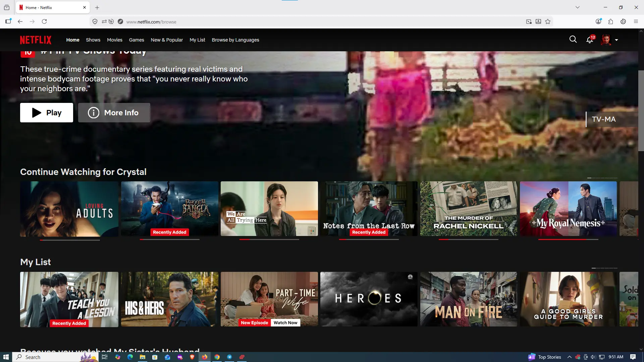Open Man on Fire in My List
Image resolution: width=644 pixels, height=362 pixels.
[469, 299]
